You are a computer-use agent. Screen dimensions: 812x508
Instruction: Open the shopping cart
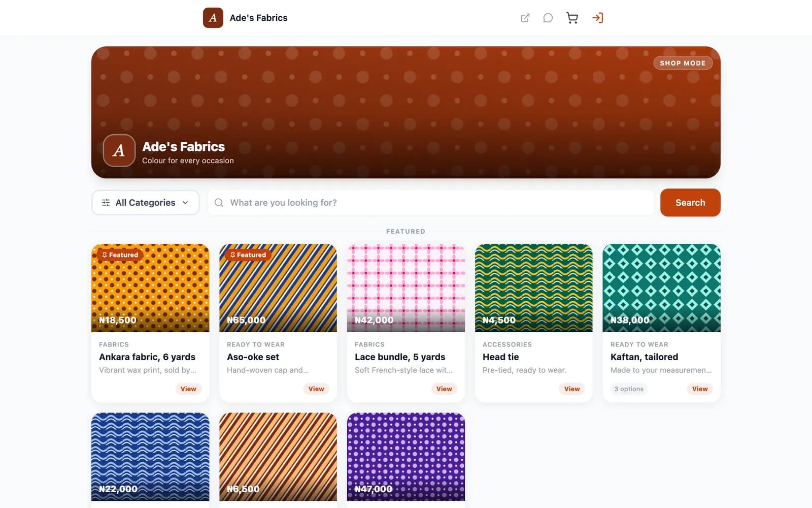[572, 18]
